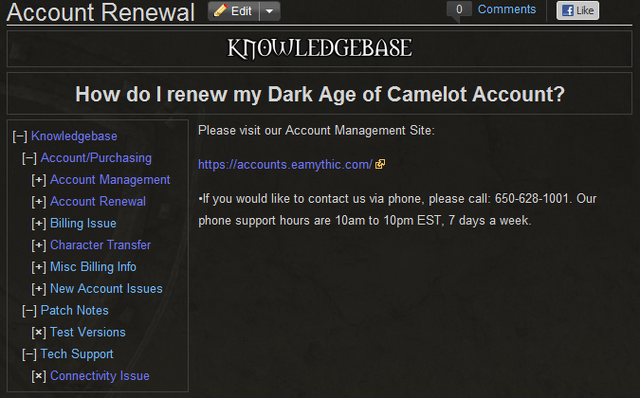Image resolution: width=640 pixels, height=398 pixels.
Task: Select Account Renewal in the tree
Action: [98, 202]
